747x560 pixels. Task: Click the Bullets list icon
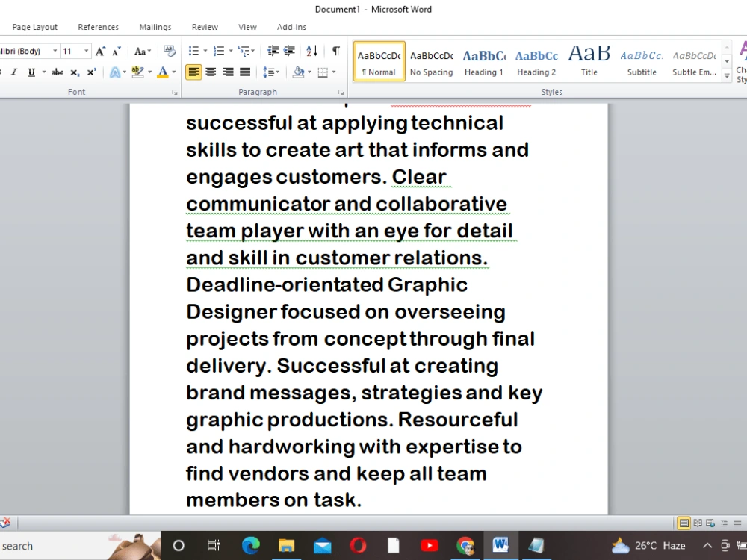[x=193, y=51]
